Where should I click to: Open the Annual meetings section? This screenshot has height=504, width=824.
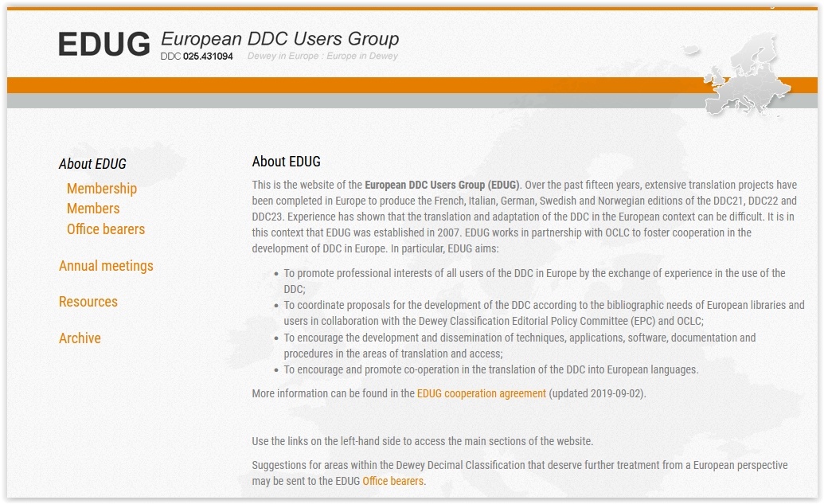pyautogui.click(x=106, y=266)
